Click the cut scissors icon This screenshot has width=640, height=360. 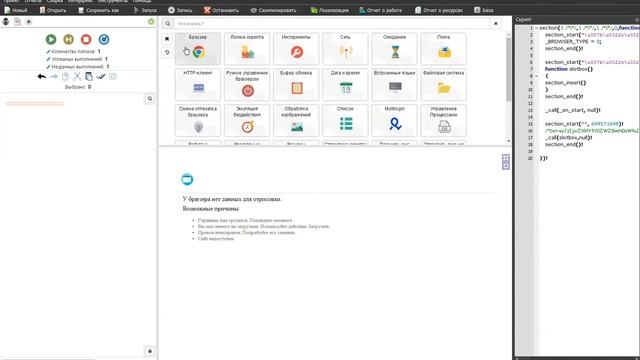tap(77, 76)
